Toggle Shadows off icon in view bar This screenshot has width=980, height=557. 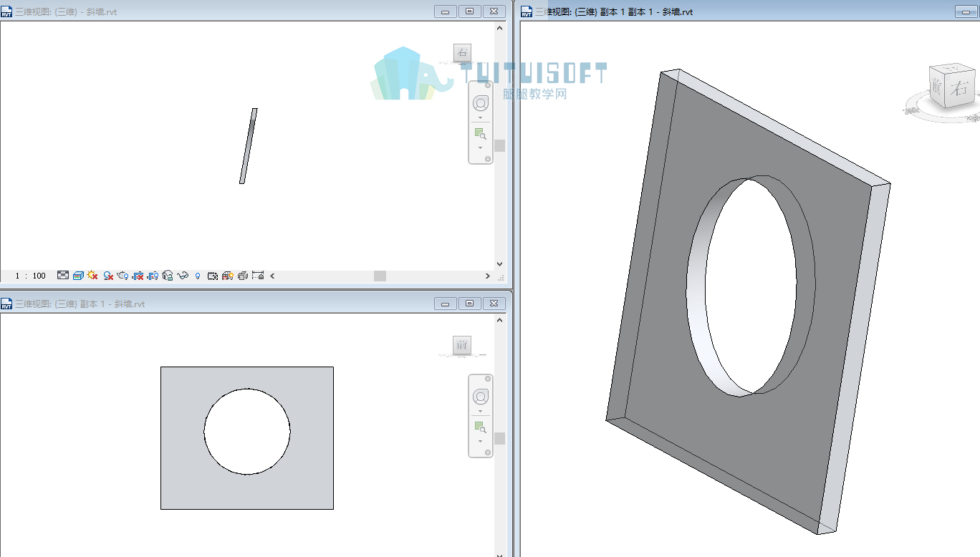(108, 276)
